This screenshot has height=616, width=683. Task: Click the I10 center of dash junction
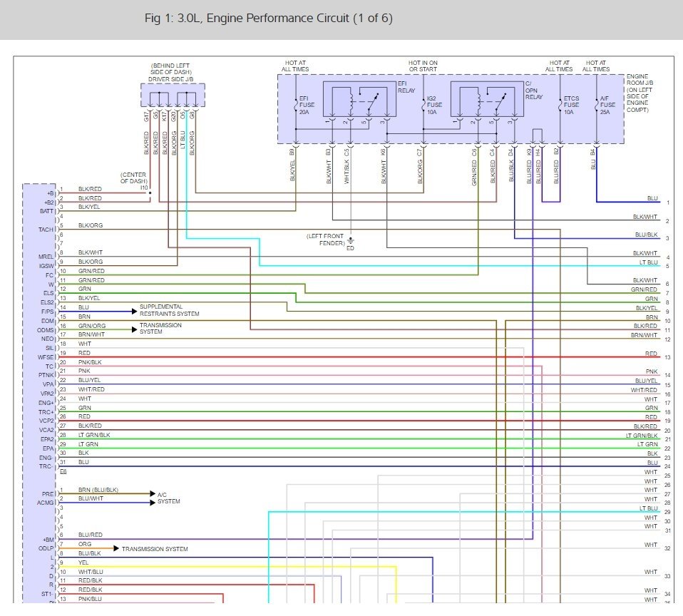[x=150, y=192]
